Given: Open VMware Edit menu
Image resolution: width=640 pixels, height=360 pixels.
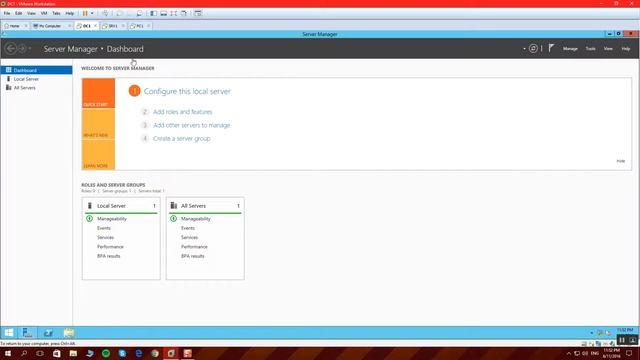Looking at the screenshot, I should point(19,13).
